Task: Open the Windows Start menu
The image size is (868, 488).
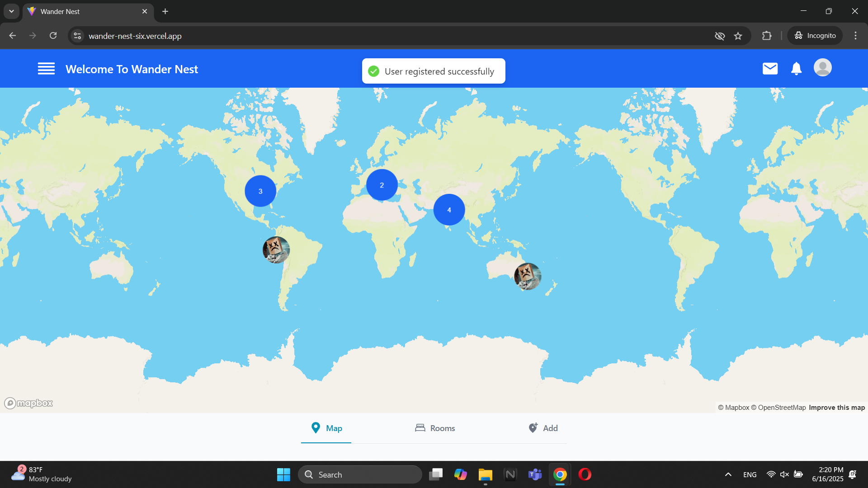Action: pos(283,474)
